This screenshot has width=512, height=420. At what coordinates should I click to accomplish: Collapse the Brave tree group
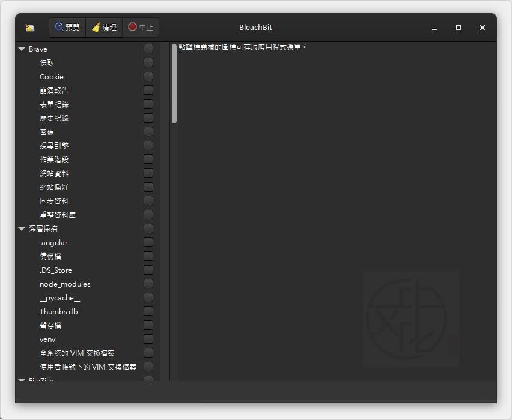click(x=22, y=49)
